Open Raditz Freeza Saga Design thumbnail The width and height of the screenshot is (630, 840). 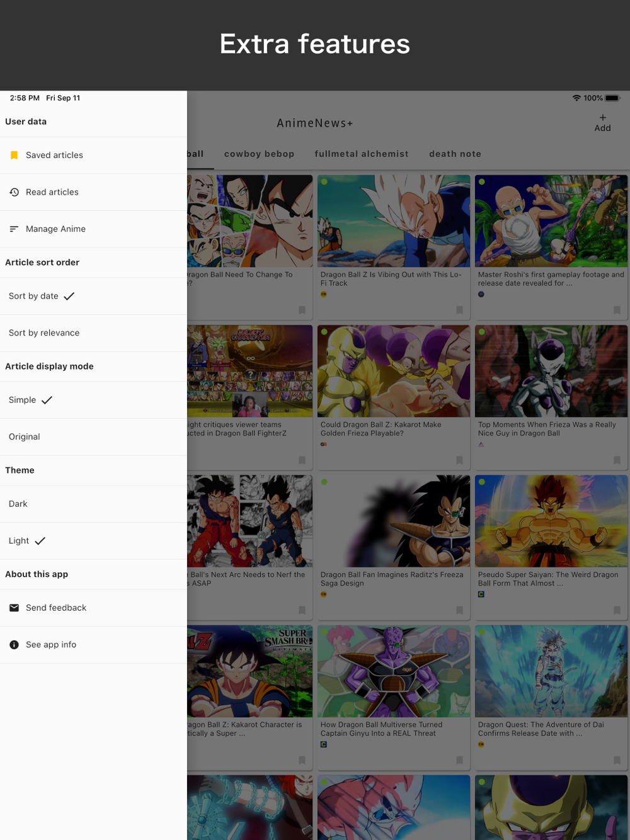pyautogui.click(x=394, y=521)
